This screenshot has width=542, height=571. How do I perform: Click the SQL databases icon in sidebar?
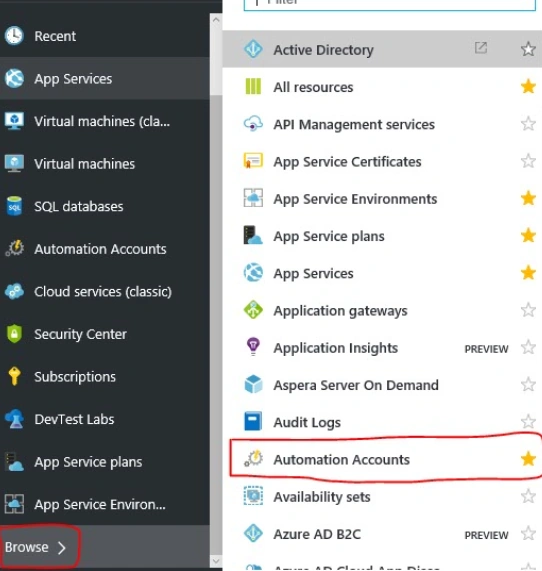click(14, 206)
